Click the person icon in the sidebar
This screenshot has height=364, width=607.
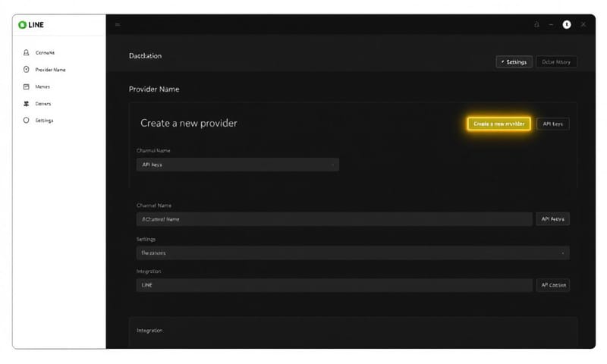tap(27, 52)
